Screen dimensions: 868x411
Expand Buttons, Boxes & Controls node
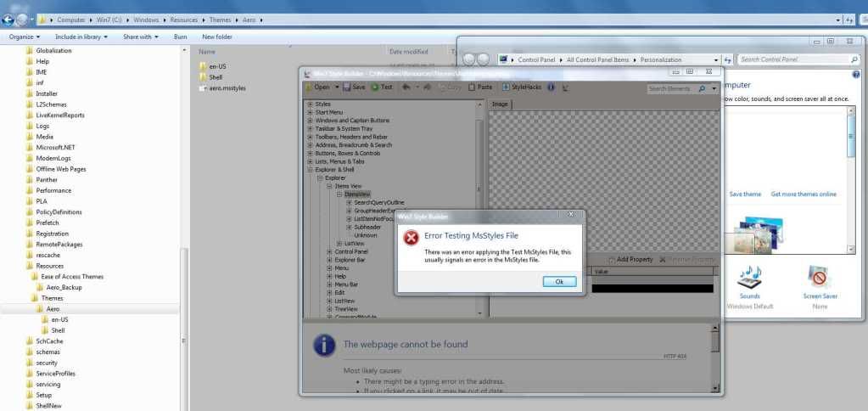[310, 153]
